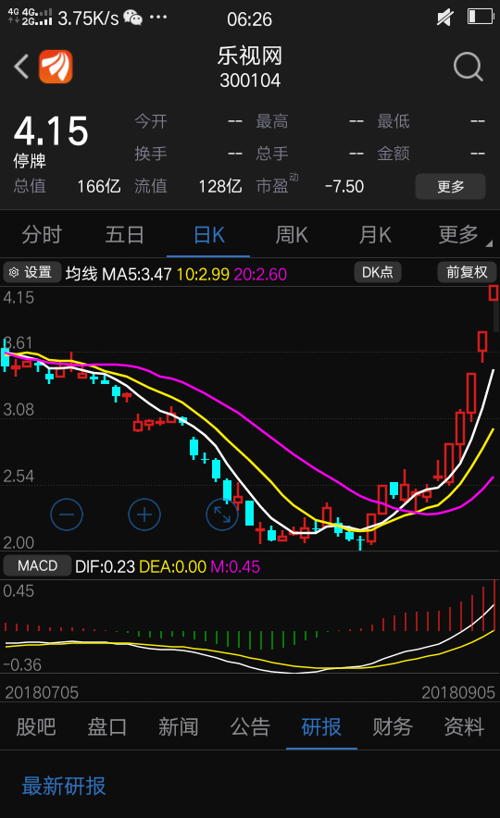Open the orange Eastmoney app logo
This screenshot has width=500, height=818.
coord(56,66)
